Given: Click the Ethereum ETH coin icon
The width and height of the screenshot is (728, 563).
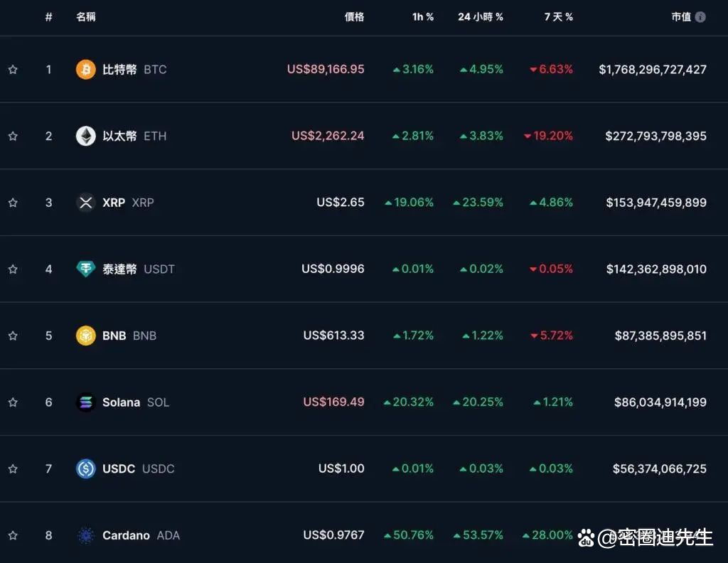Looking at the screenshot, I should point(85,136).
